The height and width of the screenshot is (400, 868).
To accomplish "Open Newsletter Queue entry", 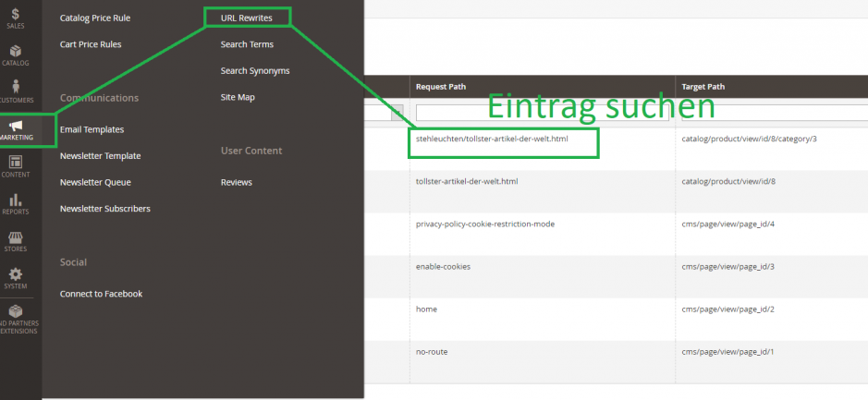I will pyautogui.click(x=95, y=182).
